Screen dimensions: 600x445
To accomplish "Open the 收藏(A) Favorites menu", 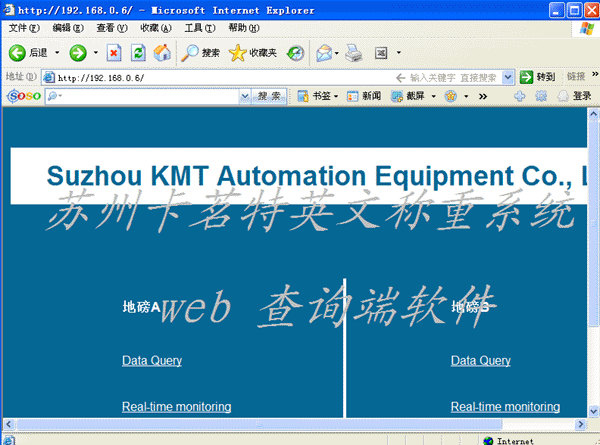I will click(156, 28).
